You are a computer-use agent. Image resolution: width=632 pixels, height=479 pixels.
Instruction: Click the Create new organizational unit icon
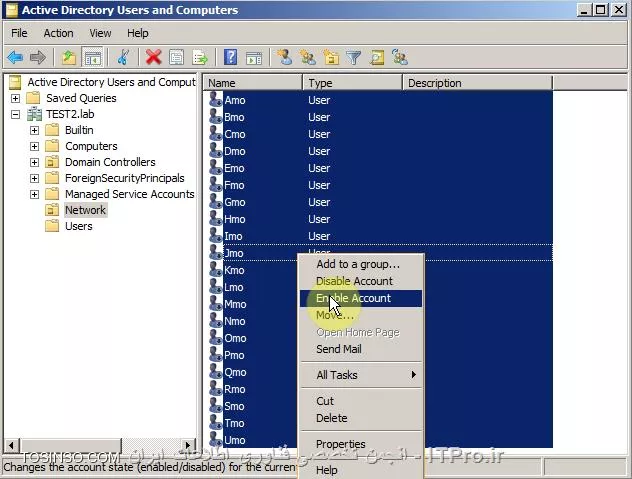[x=331, y=57]
